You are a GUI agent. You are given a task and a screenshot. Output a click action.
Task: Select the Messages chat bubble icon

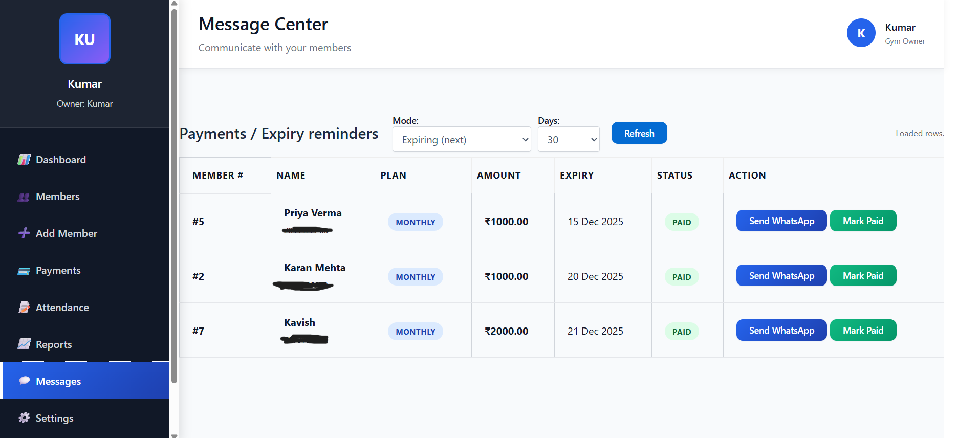[x=24, y=381]
